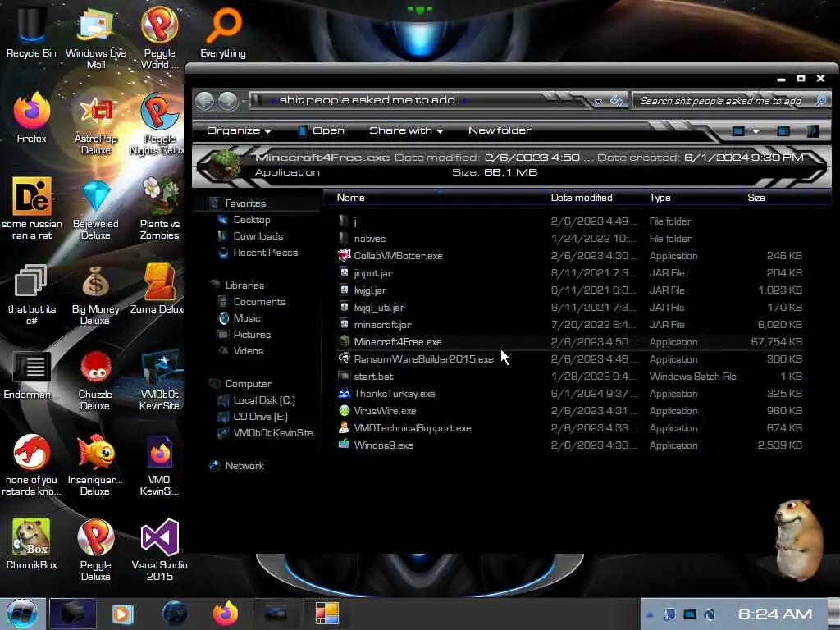Select the Plants vs Zombies icon
The width and height of the screenshot is (840, 630).
(159, 209)
